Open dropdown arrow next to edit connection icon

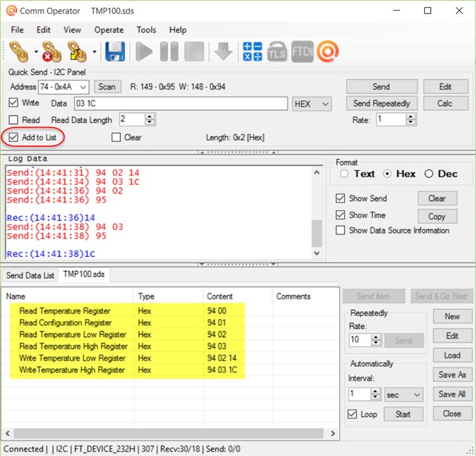point(95,52)
